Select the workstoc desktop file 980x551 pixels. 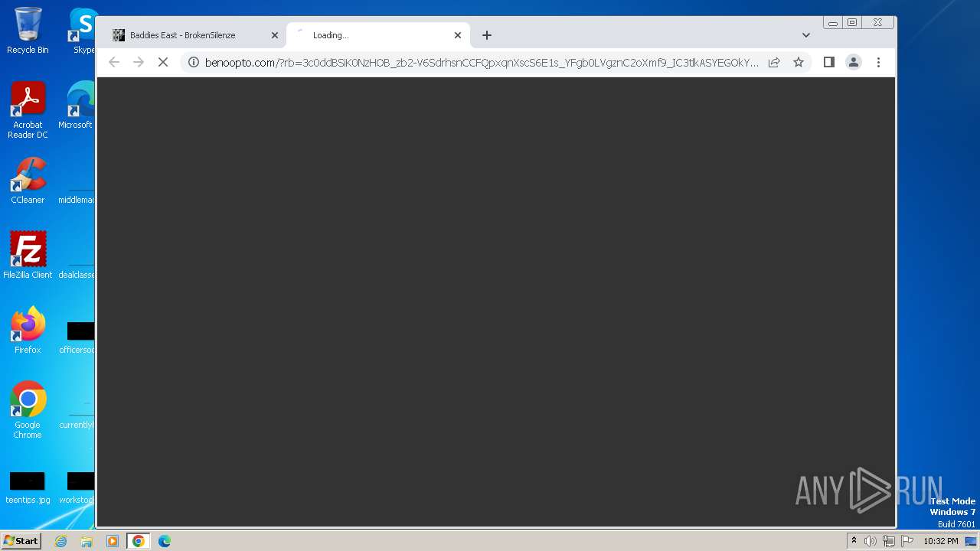pos(77,488)
